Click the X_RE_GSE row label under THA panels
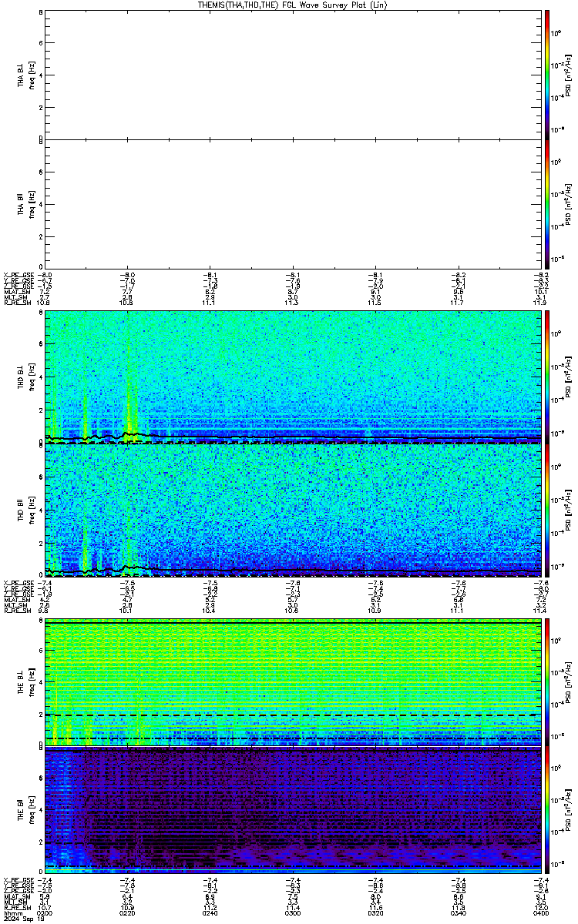The image size is (578, 924). [18, 274]
